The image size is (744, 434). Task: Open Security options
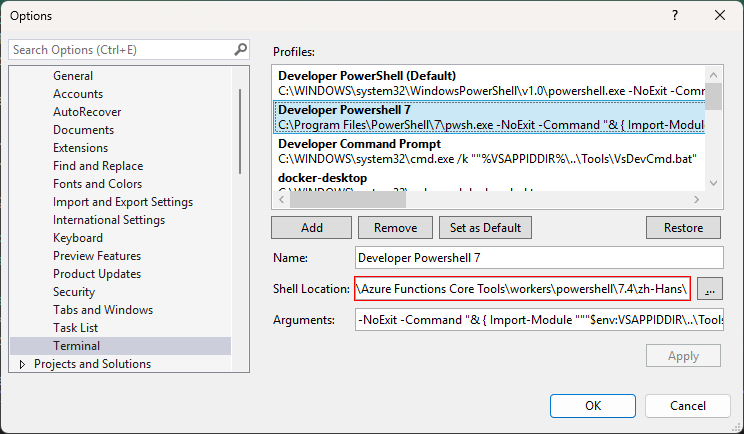pos(74,292)
